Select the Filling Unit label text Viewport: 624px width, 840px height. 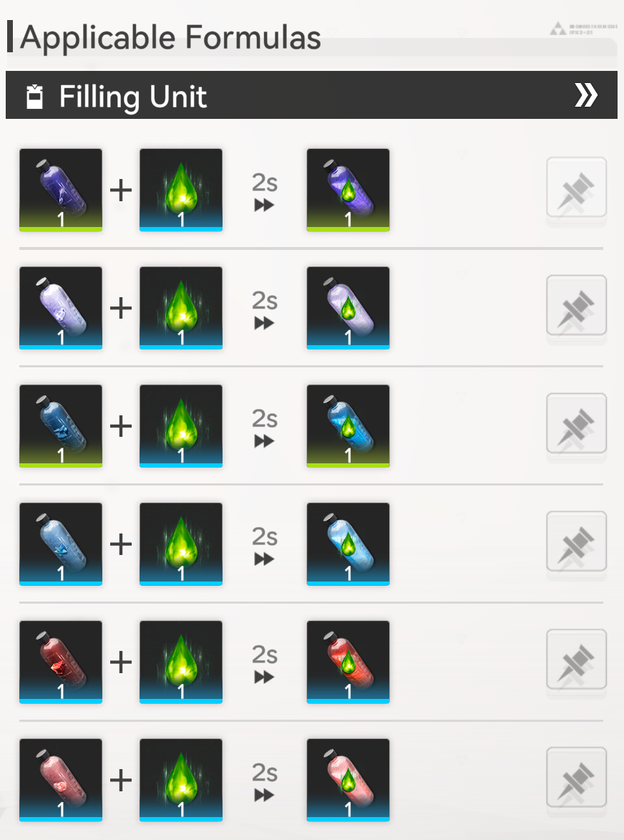[x=132, y=97]
